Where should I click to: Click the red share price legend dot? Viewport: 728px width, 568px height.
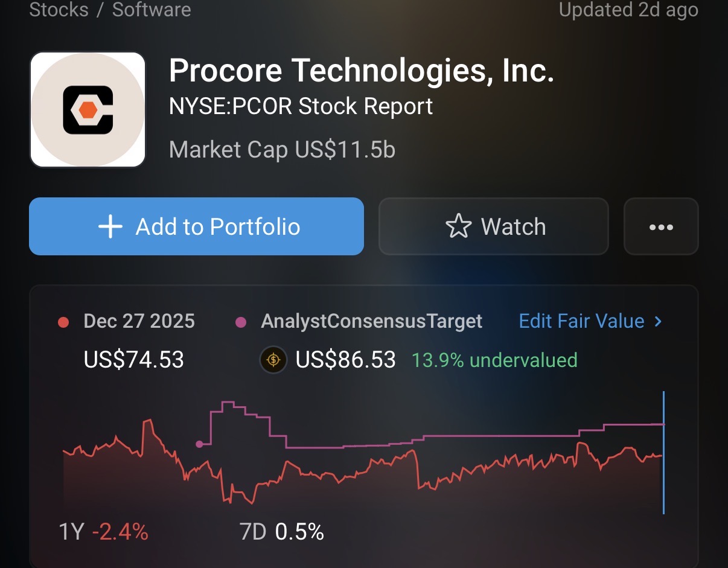click(x=63, y=322)
